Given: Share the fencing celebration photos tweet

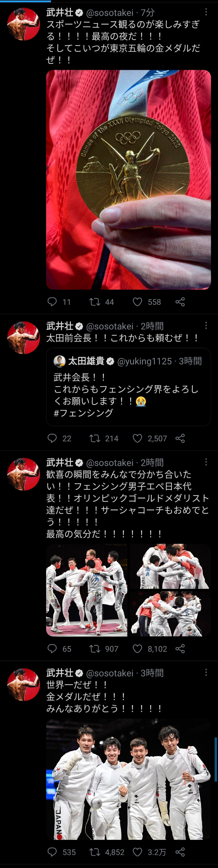Looking at the screenshot, I should 180,649.
